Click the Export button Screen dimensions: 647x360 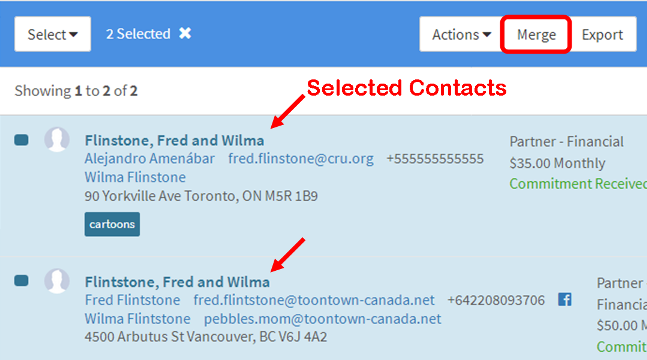(602, 35)
